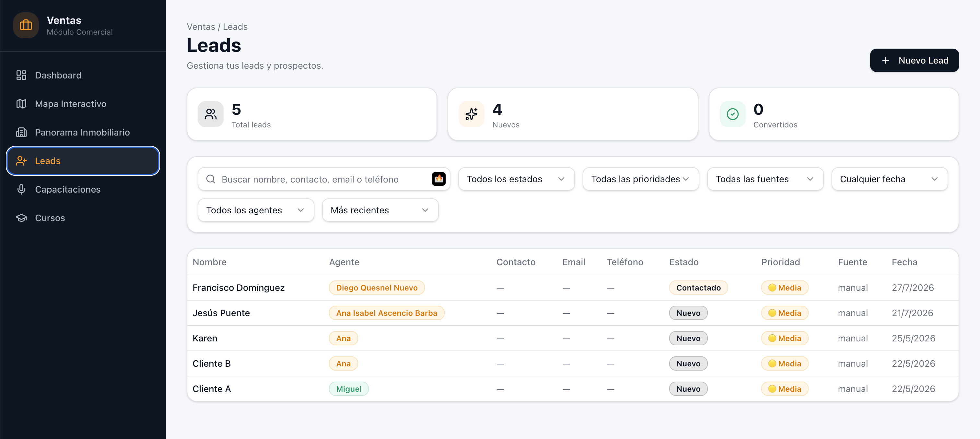The image size is (980, 439).
Task: Click the Ana Isabel Ascencio Barba badge
Action: point(387,313)
